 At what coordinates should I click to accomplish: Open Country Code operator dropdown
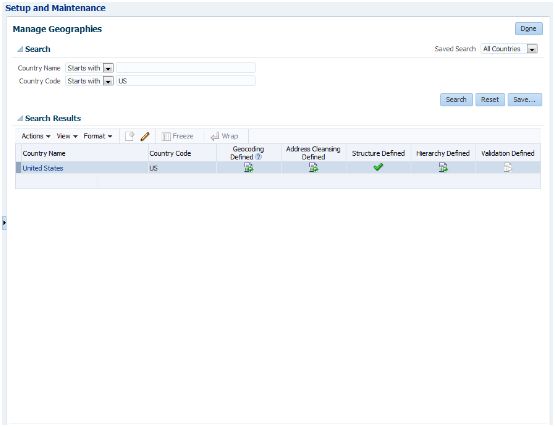point(108,81)
